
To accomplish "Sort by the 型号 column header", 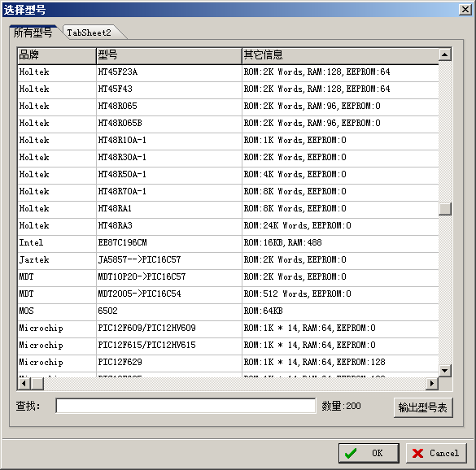I will pos(169,55).
